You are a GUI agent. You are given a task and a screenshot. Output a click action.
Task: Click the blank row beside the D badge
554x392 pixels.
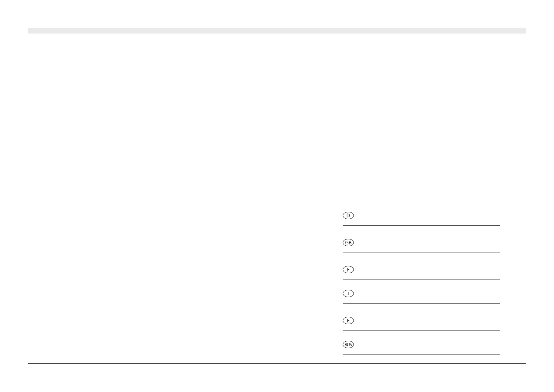[x=427, y=216]
